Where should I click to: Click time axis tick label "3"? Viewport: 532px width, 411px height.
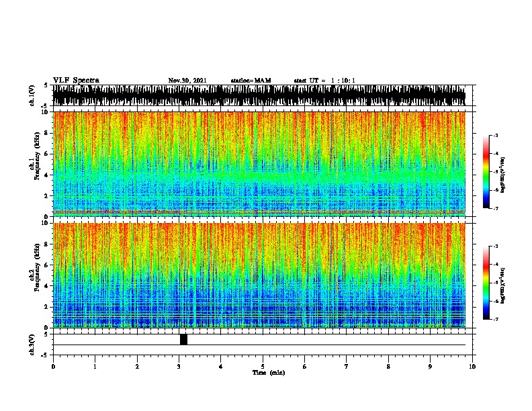point(179,367)
